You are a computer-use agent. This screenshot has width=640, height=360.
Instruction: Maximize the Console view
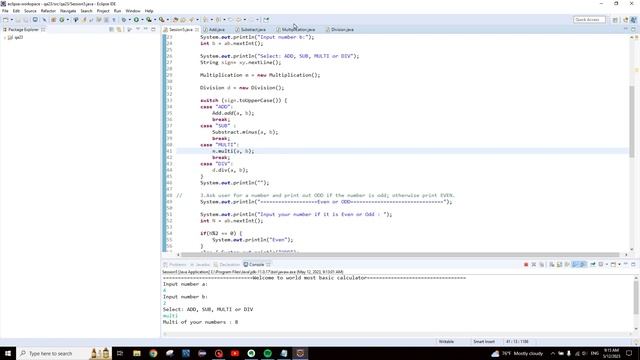click(633, 264)
